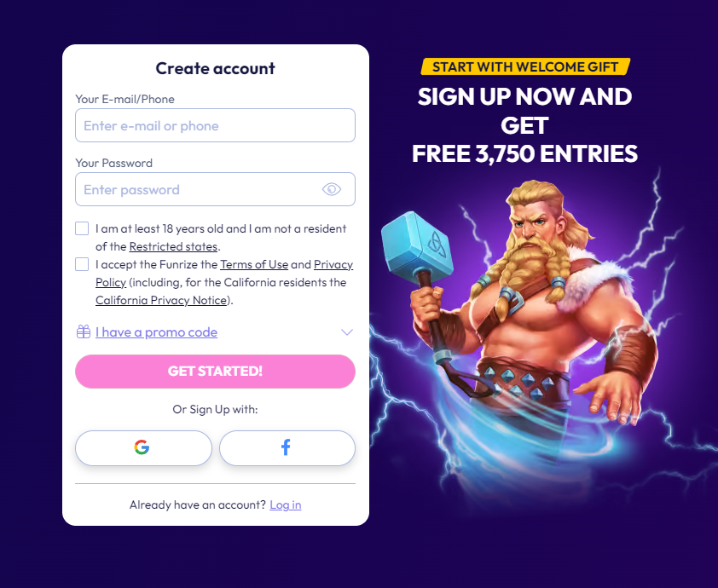718x588 pixels.
Task: Click the 'Free 3,750 Entries' headline
Action: click(524, 153)
